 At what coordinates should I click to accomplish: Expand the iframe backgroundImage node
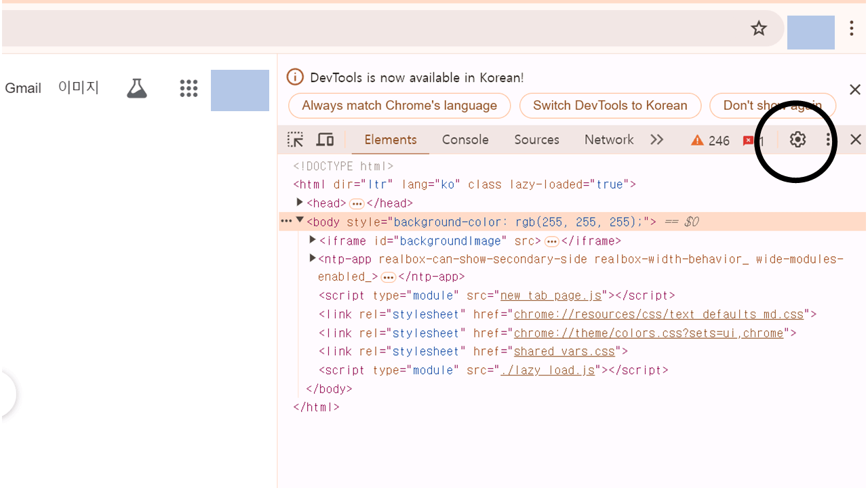tap(313, 240)
